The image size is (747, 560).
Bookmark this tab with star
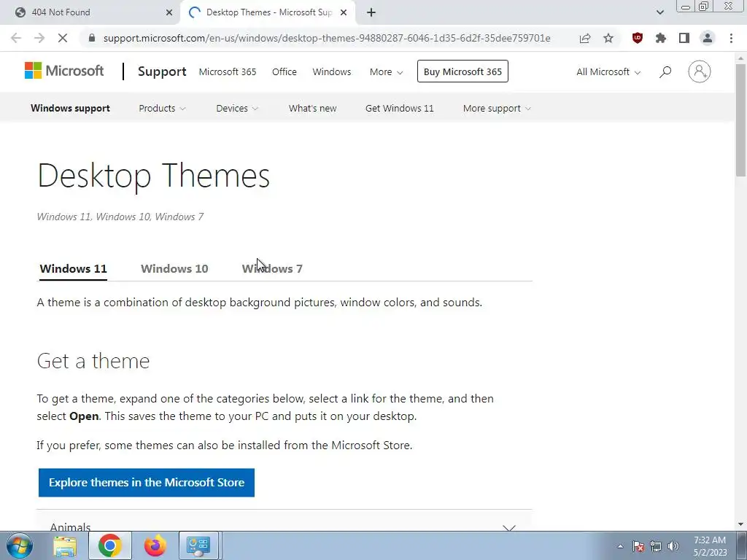(608, 38)
